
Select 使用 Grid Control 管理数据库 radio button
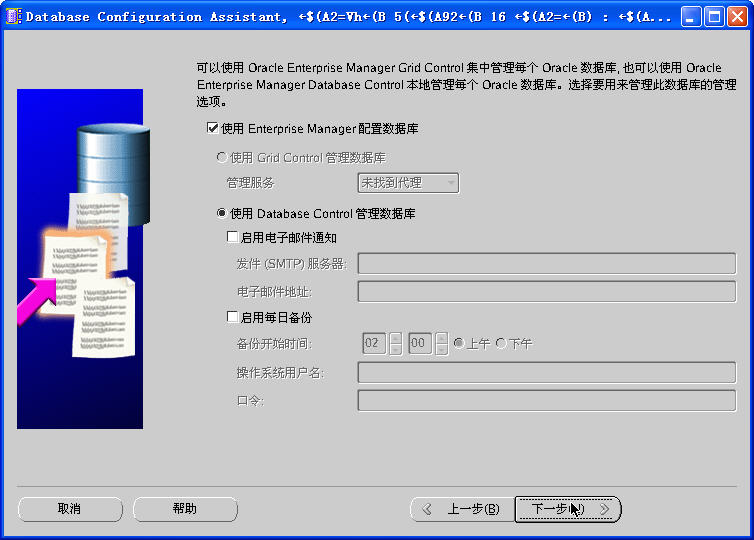tap(221, 157)
